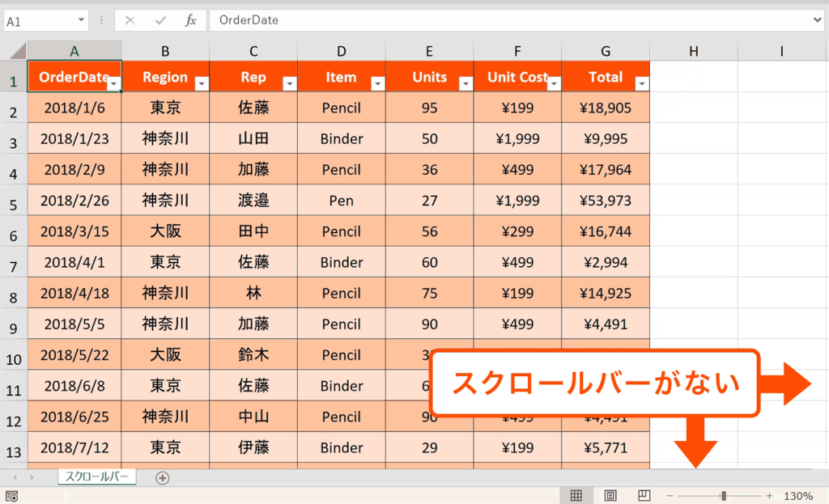829x504 pixels.
Task: Click the units cell showing 29
Action: (x=429, y=447)
